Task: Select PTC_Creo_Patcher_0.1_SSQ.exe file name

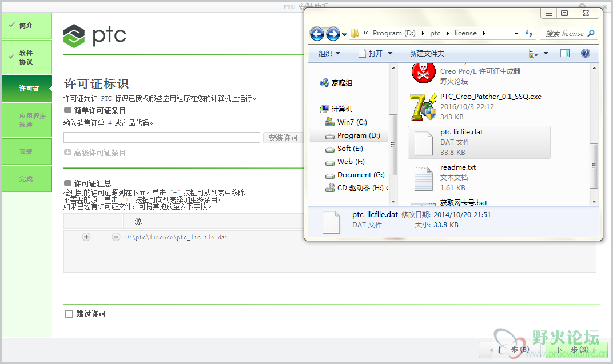Action: (x=491, y=97)
